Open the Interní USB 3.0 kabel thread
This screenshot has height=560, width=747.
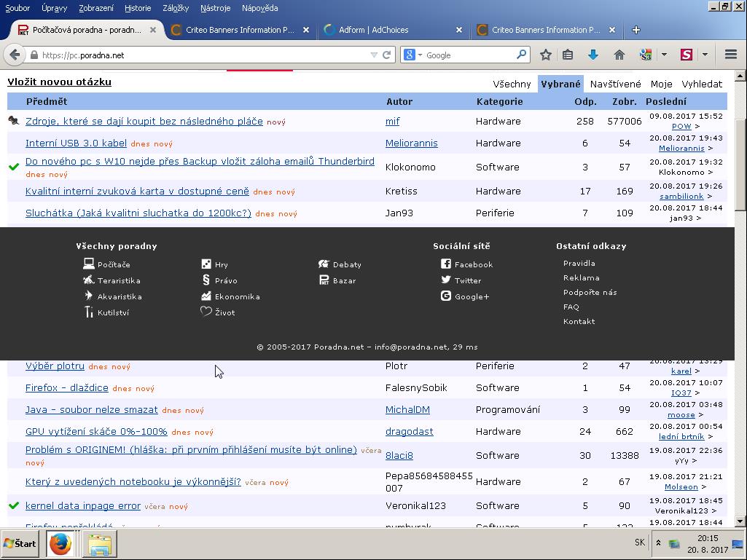coord(76,143)
